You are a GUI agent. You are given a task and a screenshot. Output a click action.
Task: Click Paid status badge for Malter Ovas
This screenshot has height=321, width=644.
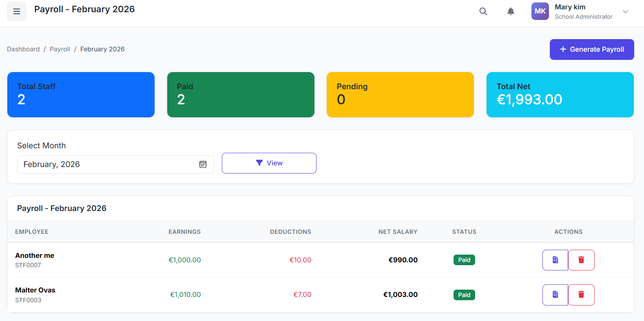(464, 295)
